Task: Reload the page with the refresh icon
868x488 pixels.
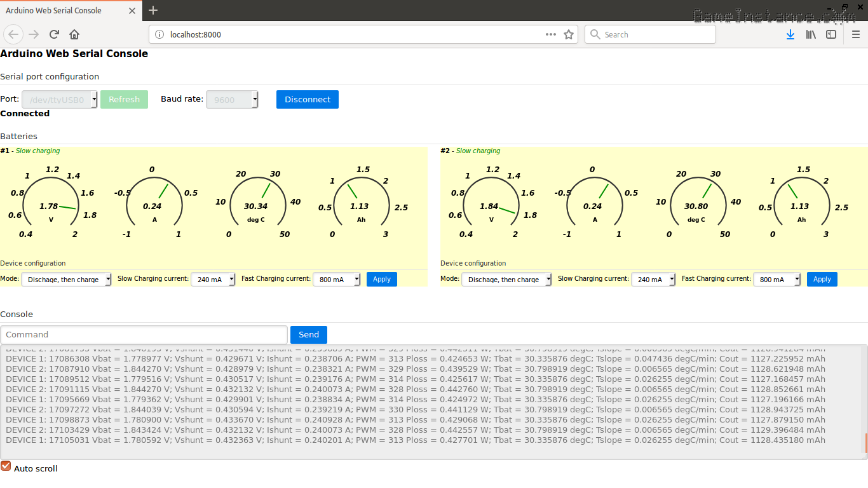Action: (x=54, y=34)
